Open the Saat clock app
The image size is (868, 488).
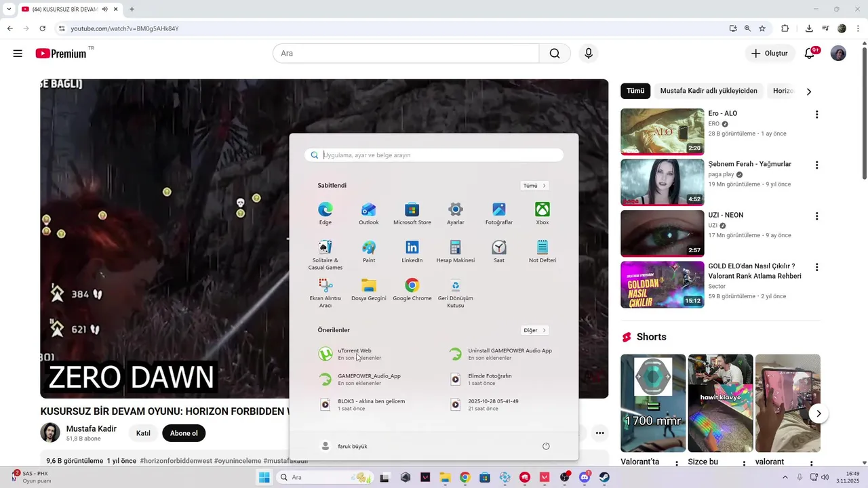(499, 251)
